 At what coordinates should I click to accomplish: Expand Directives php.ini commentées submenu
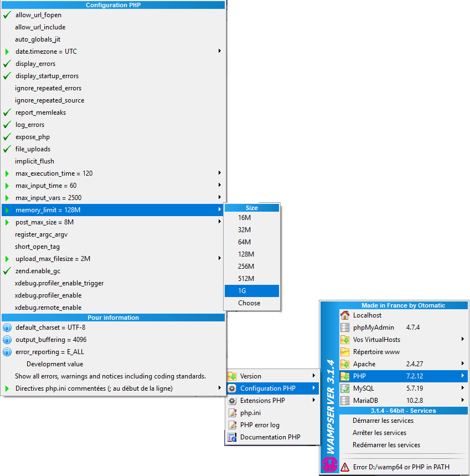(x=113, y=388)
